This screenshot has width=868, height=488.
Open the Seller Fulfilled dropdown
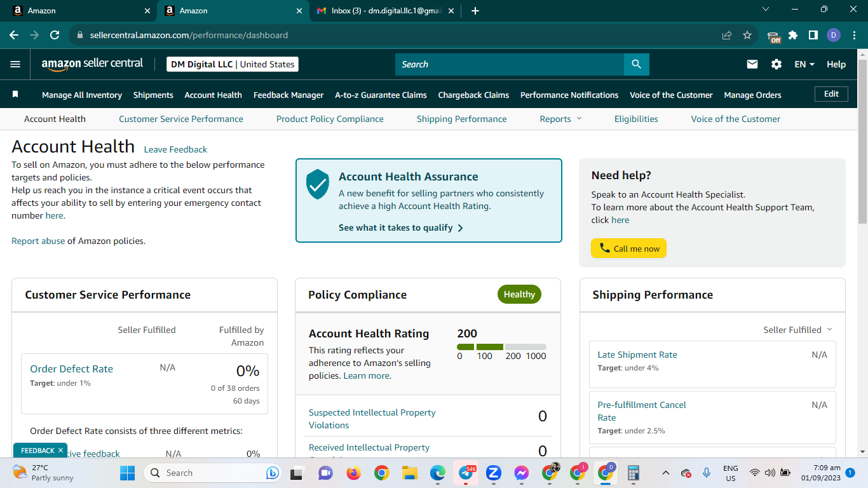797,330
